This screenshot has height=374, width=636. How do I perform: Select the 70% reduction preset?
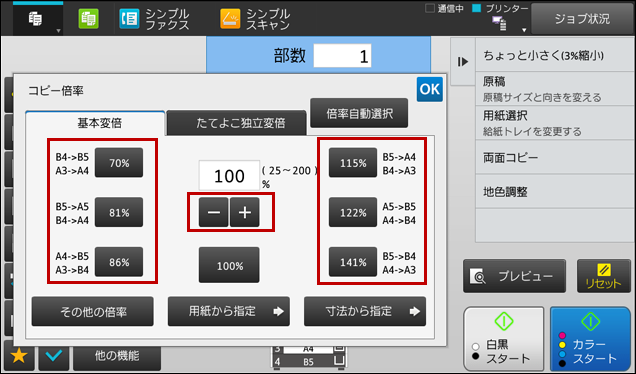(119, 163)
